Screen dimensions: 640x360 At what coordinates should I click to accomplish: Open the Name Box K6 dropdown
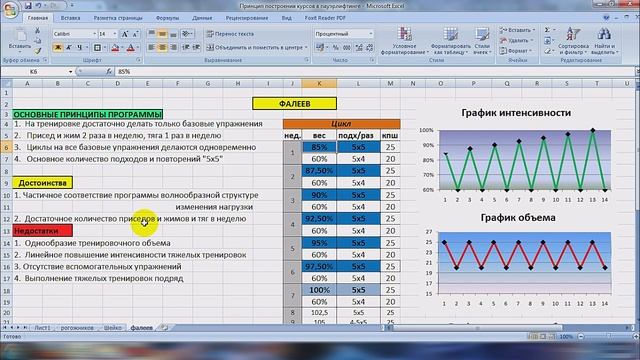(x=70, y=71)
